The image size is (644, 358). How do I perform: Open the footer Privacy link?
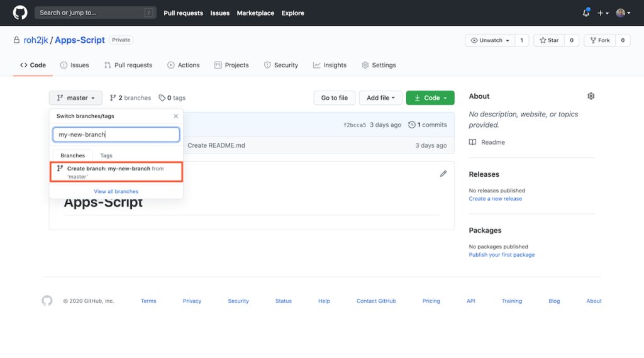[192, 301]
